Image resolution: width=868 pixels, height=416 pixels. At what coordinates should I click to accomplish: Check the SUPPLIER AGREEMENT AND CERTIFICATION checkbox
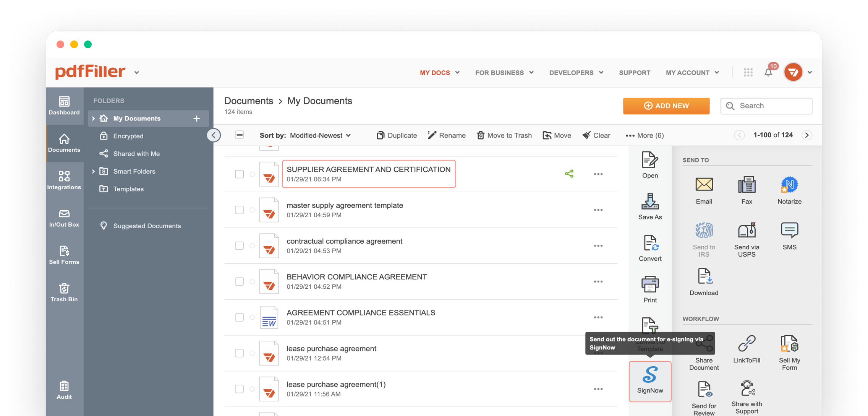[x=240, y=174]
